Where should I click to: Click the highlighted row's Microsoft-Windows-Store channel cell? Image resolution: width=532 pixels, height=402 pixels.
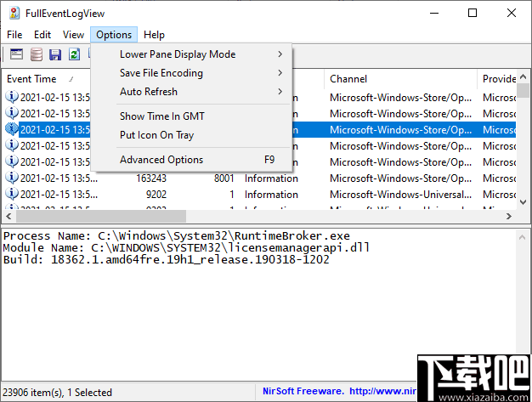[400, 130]
